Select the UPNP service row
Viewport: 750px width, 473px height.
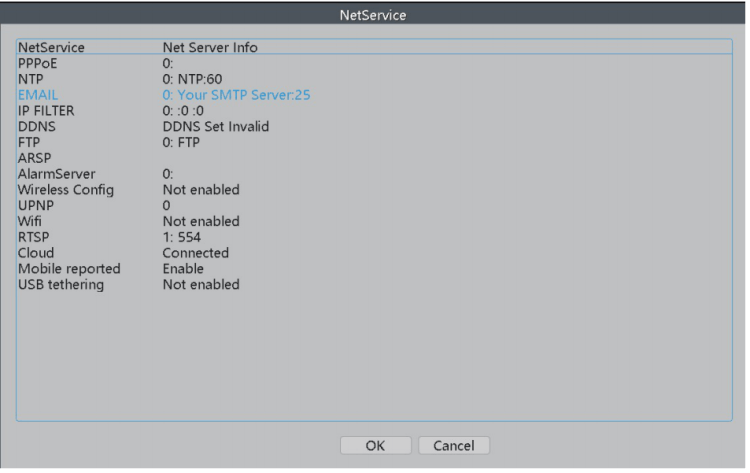[37, 205]
